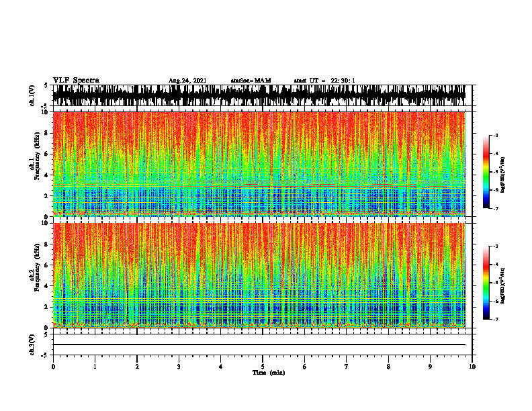Click time axis tick label "8"

coord(388,367)
